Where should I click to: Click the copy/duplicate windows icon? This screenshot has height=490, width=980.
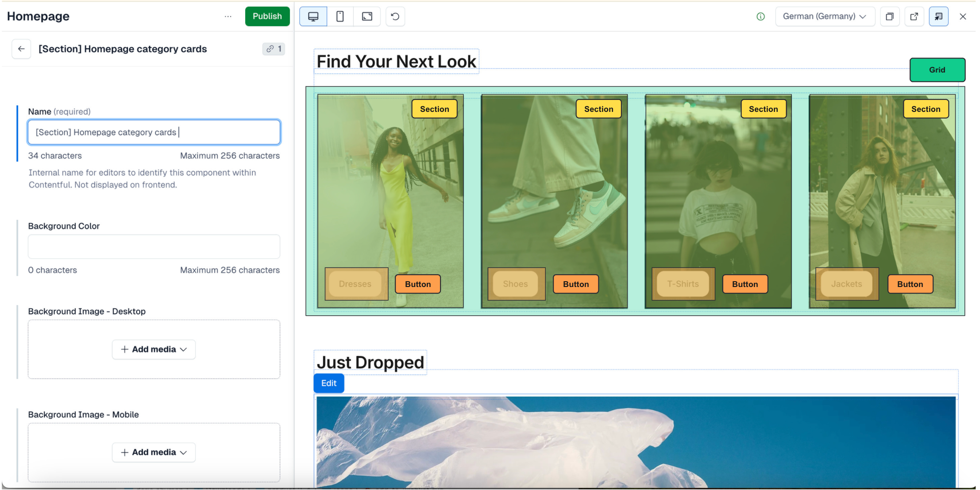[889, 16]
